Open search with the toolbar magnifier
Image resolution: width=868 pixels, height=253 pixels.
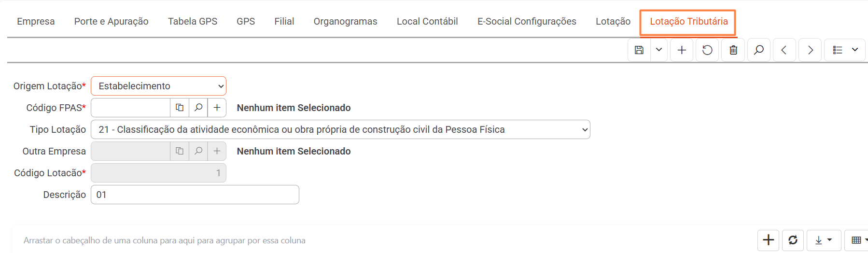[x=759, y=50]
